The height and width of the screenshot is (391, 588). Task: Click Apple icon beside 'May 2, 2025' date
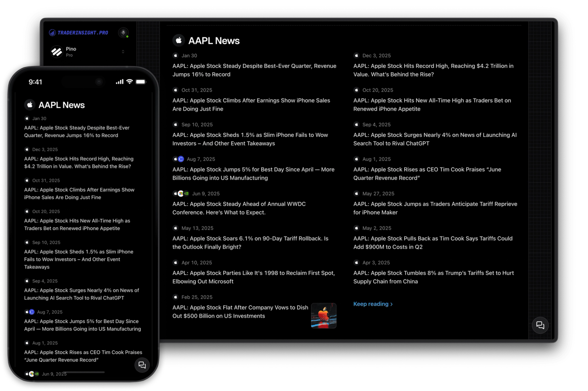click(357, 228)
